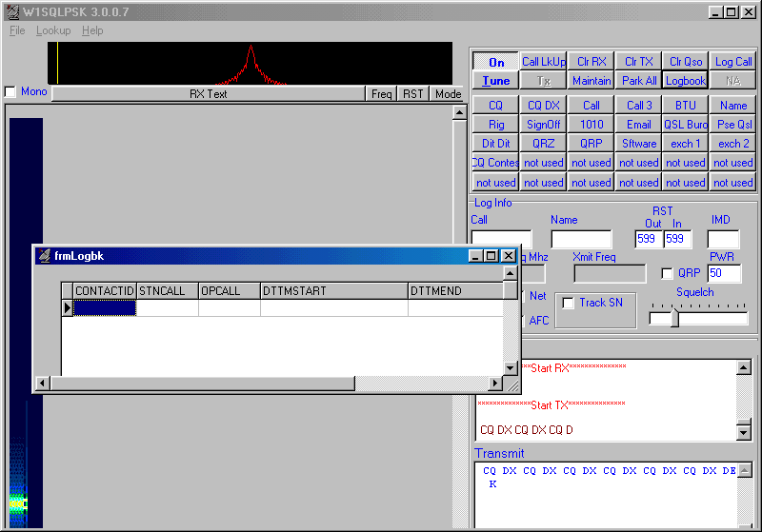Click the QSL Buro macro button
762x532 pixels.
tap(686, 125)
